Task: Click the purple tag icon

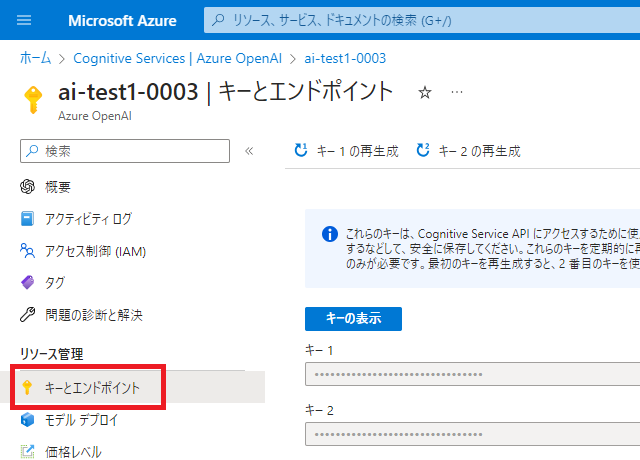Action: click(x=27, y=282)
